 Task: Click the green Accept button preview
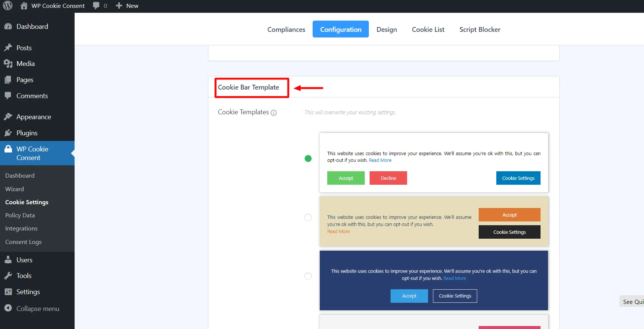click(346, 178)
